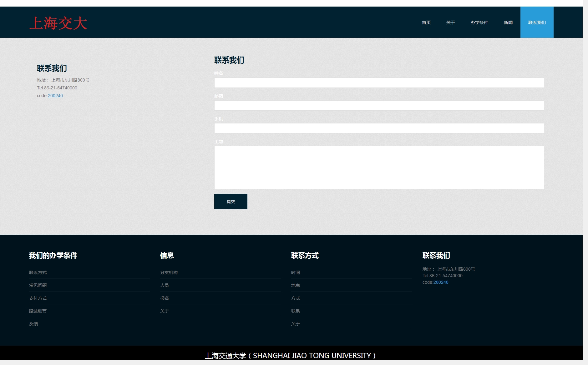Select 办学条件 in the top navigation
This screenshot has height=365, width=588.
pos(479,22)
